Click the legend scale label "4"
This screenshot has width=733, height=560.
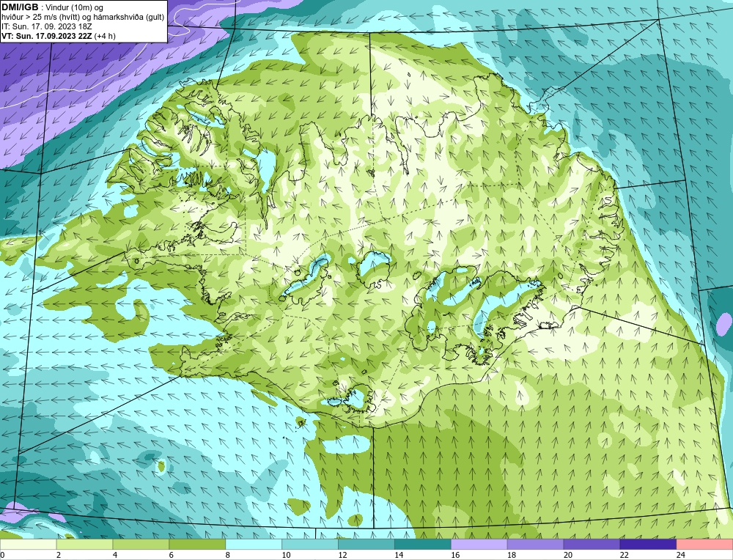(x=115, y=555)
